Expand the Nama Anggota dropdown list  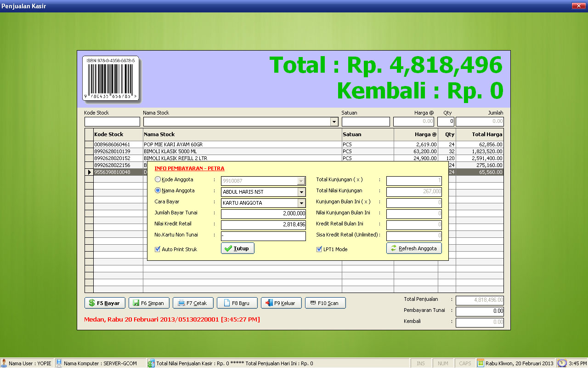point(301,192)
